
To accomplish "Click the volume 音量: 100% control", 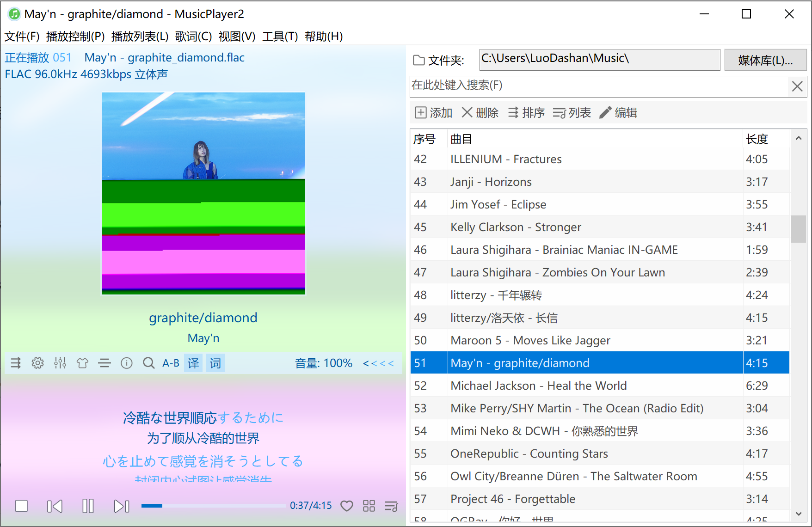I will pyautogui.click(x=324, y=363).
